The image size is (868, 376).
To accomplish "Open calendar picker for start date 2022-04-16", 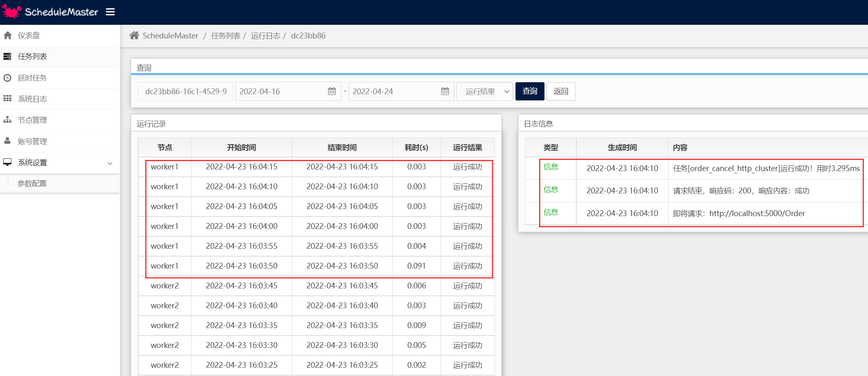I will (x=332, y=91).
